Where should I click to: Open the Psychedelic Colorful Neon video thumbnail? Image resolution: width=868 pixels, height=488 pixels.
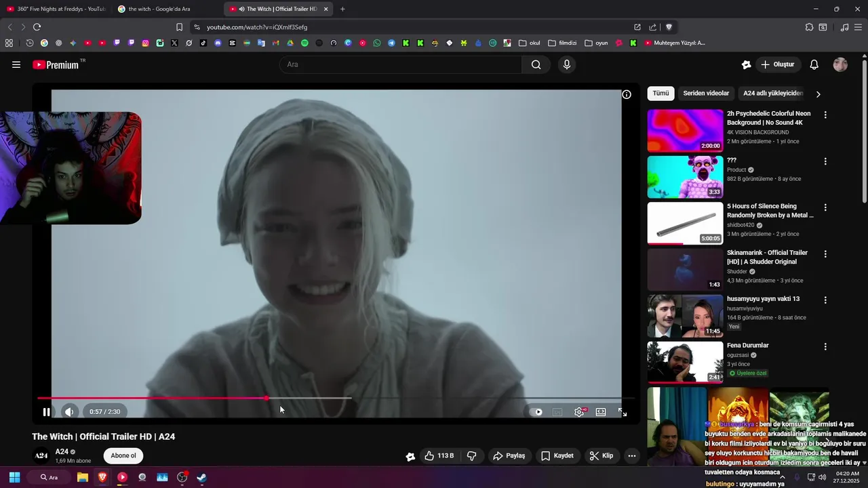(685, 131)
